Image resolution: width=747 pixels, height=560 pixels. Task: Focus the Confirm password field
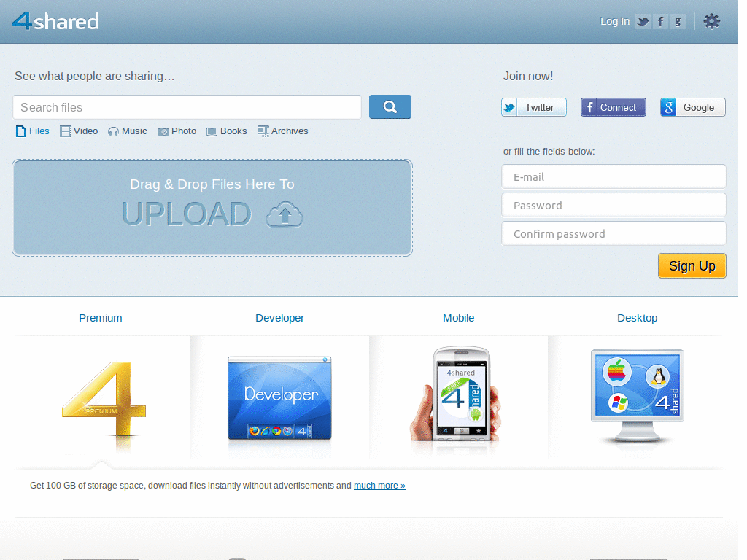tap(614, 234)
